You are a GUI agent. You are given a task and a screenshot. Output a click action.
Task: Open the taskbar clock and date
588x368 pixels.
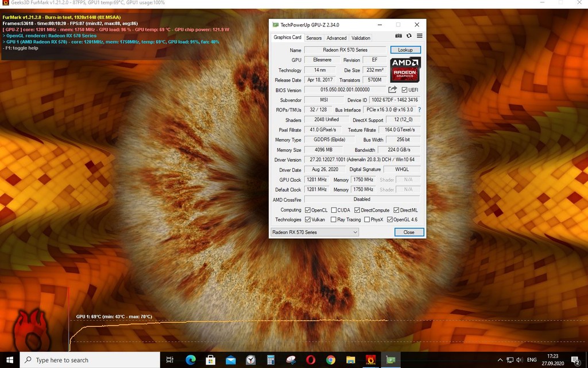(x=553, y=360)
